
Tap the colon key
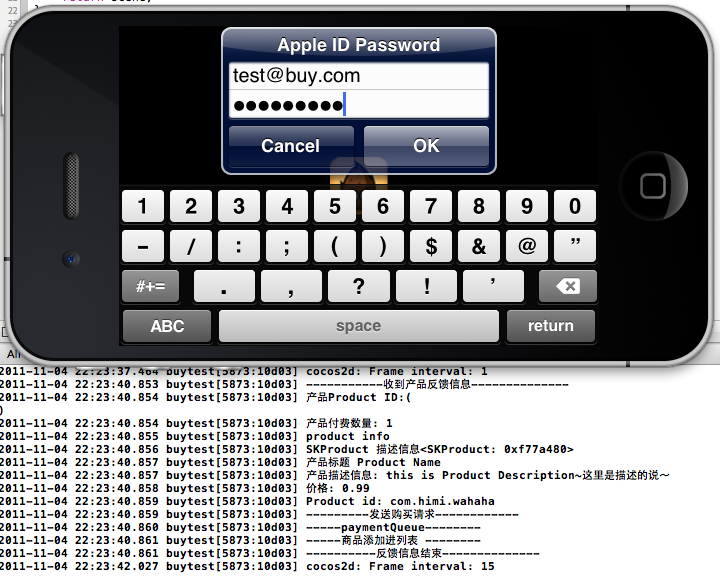click(x=239, y=247)
